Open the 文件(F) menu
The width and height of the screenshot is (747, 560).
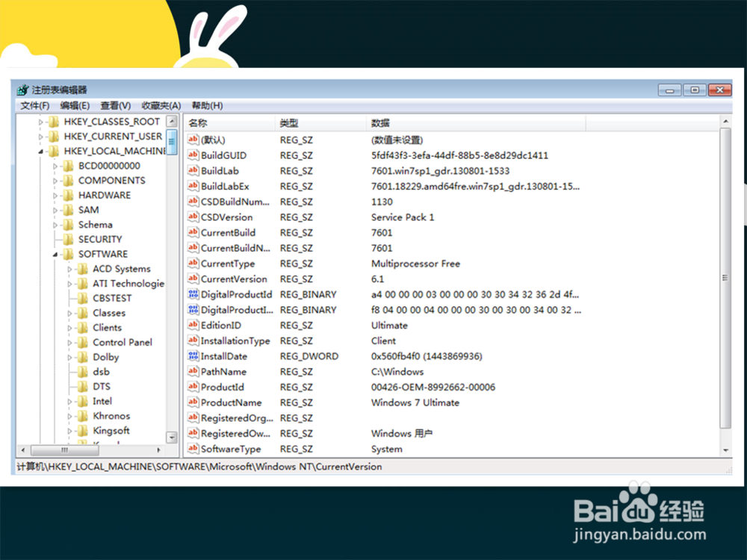tap(35, 105)
